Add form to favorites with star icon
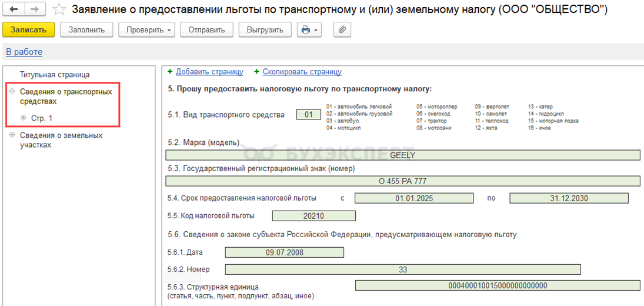 coord(59,9)
